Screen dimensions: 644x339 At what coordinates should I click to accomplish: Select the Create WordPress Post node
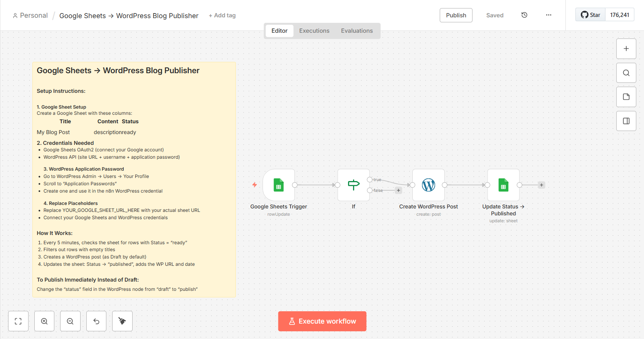(429, 185)
